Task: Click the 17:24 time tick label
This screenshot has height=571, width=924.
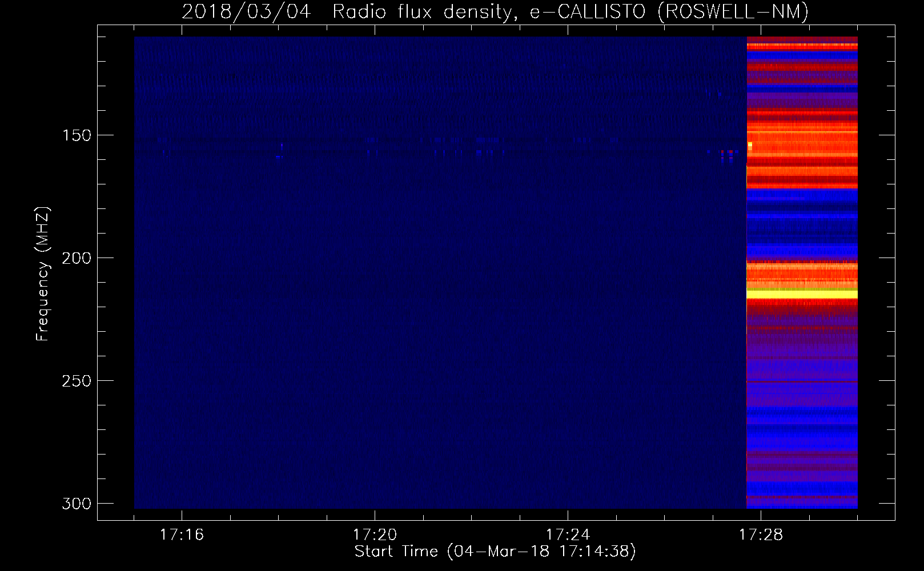Action: 568,534
